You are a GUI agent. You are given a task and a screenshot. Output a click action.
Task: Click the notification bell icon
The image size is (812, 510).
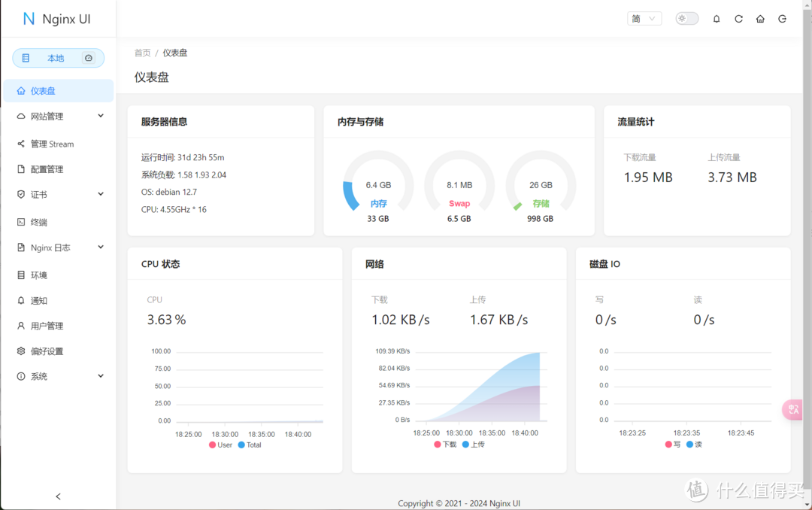point(717,18)
